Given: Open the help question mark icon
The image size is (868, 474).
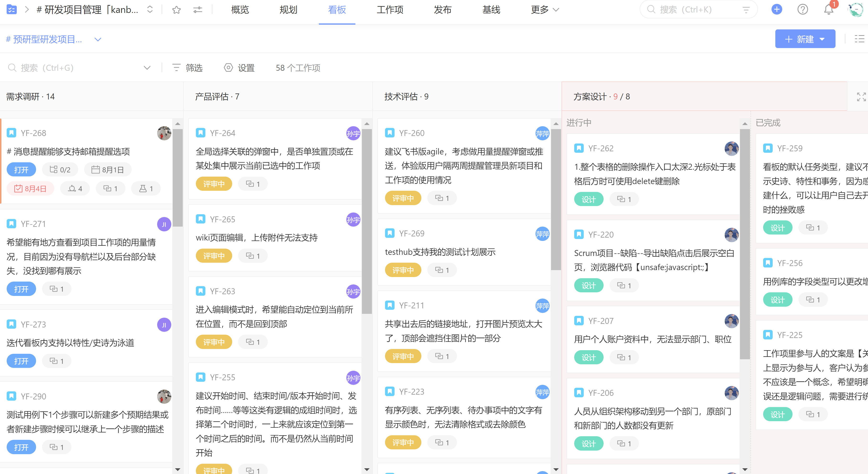Looking at the screenshot, I should click(x=803, y=9).
